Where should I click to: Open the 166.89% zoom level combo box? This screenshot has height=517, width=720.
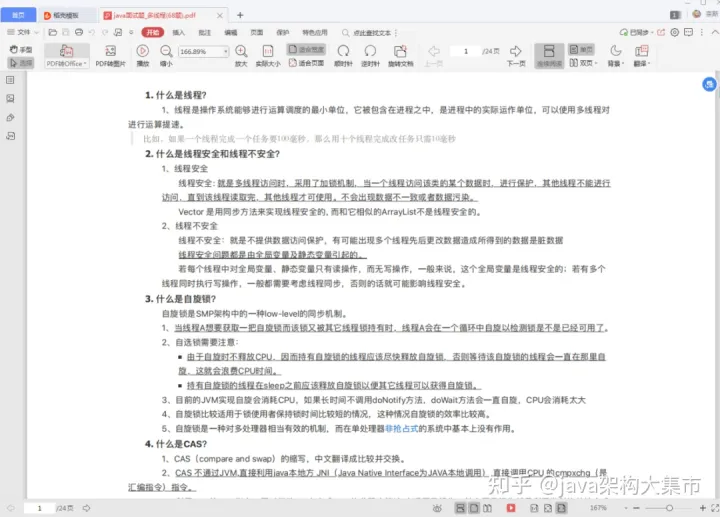(204, 51)
